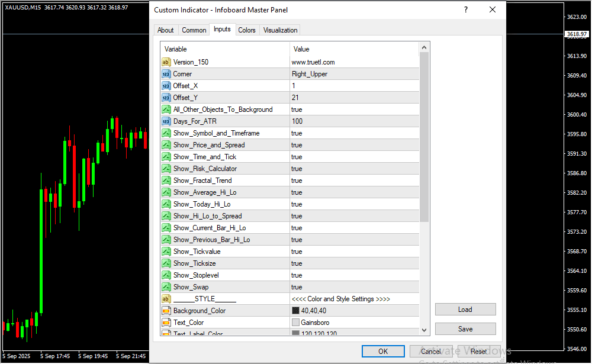Screen dimensions: 592x364
Task: Click the Background_Color 40,40,40 swatch
Action: pos(295,311)
